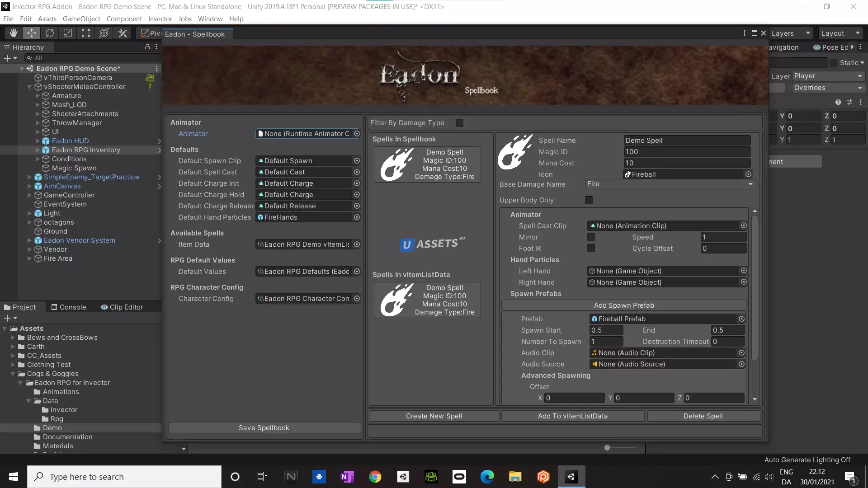Viewport: 868px width, 488px height.
Task: Select the Scale tool
Action: 68,33
